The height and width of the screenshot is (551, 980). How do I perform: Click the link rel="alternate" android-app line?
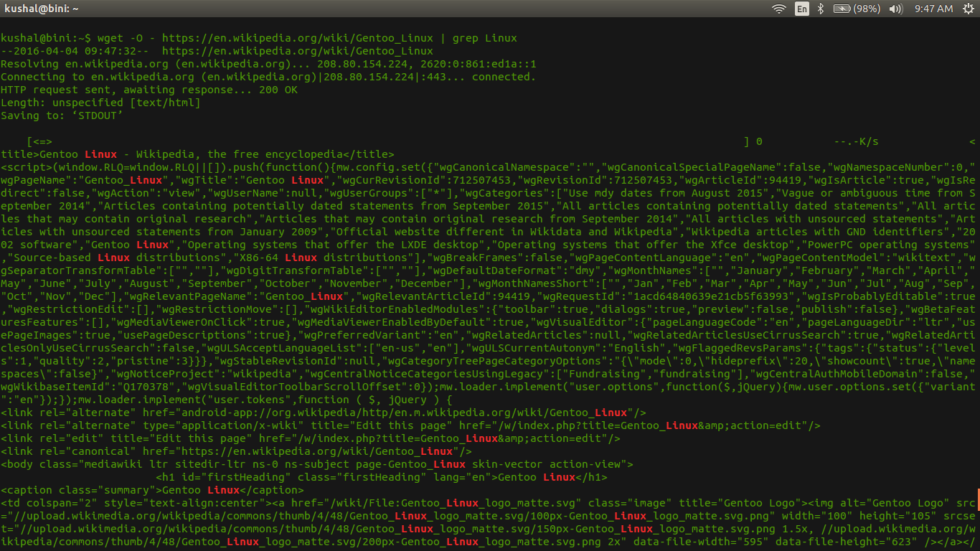click(x=324, y=413)
